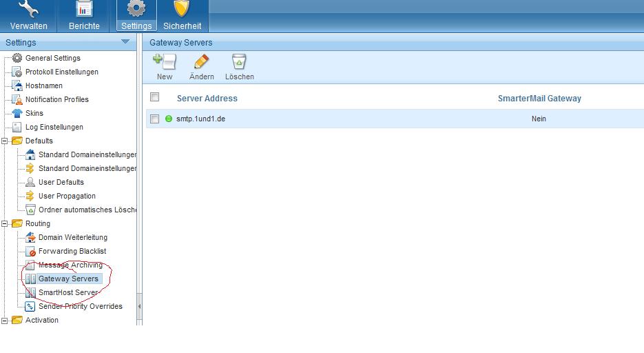Viewport: 644px width, 353px height.
Task: Collapse the Defaults tree node
Action: coord(5,141)
